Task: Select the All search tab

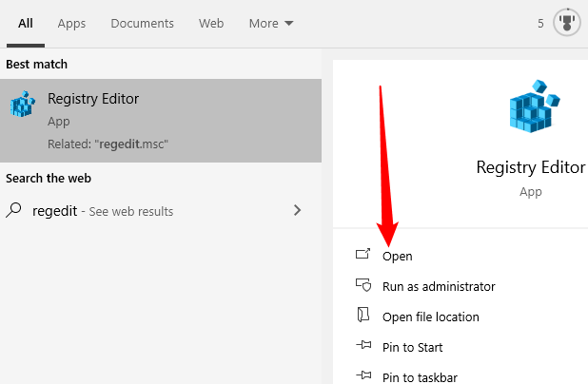Action: 26,23
